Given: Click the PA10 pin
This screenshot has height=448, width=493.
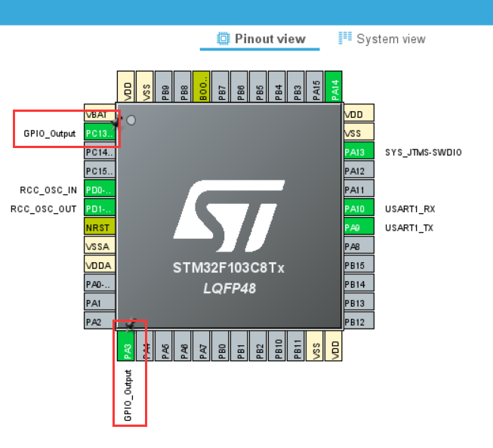Looking at the screenshot, I should (359, 209).
